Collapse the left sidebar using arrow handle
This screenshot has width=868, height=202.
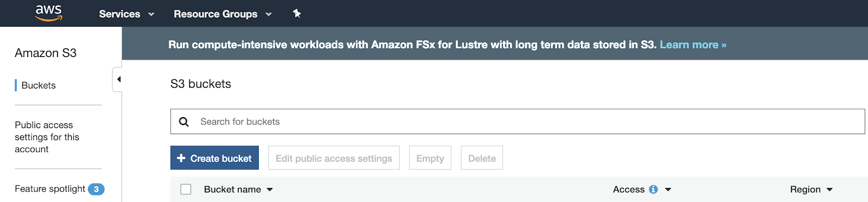[x=118, y=79]
